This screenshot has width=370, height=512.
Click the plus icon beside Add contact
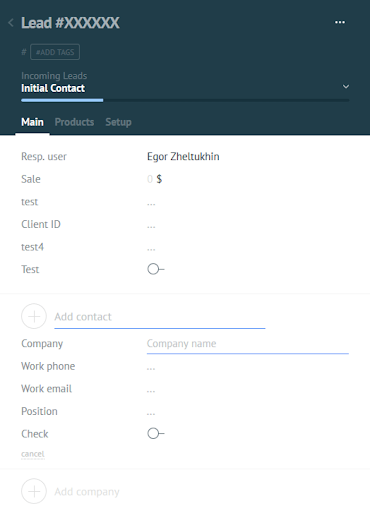click(34, 316)
